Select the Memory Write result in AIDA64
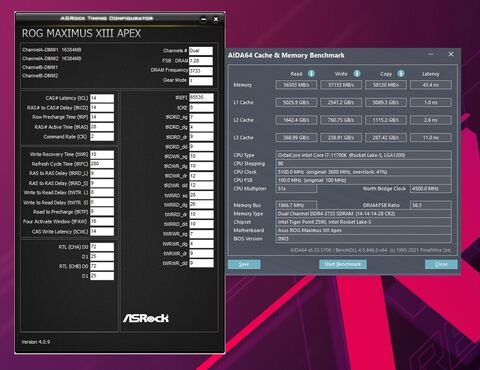The height and width of the screenshot is (370, 480). 341,85
